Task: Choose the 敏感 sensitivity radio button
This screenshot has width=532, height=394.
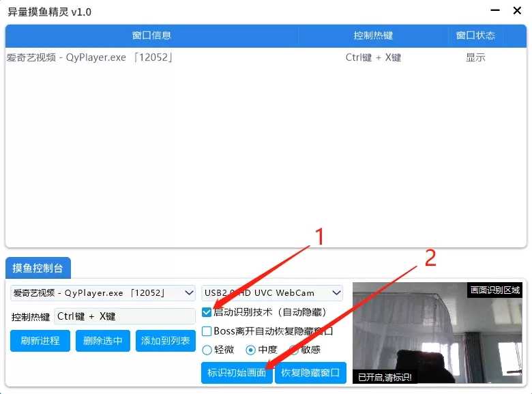Action: 294,350
